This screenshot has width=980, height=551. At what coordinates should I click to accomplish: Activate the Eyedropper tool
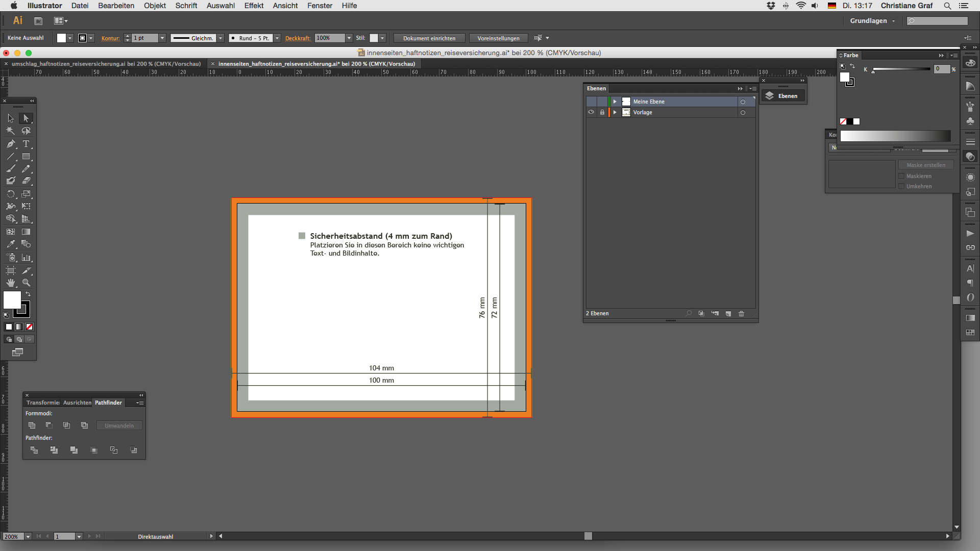pos(11,244)
